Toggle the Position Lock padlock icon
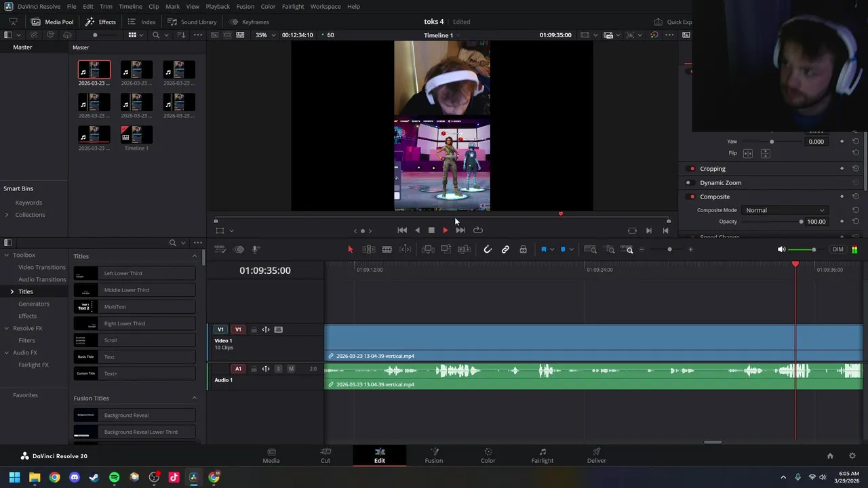Viewport: 868px width, 488px height. point(523,249)
